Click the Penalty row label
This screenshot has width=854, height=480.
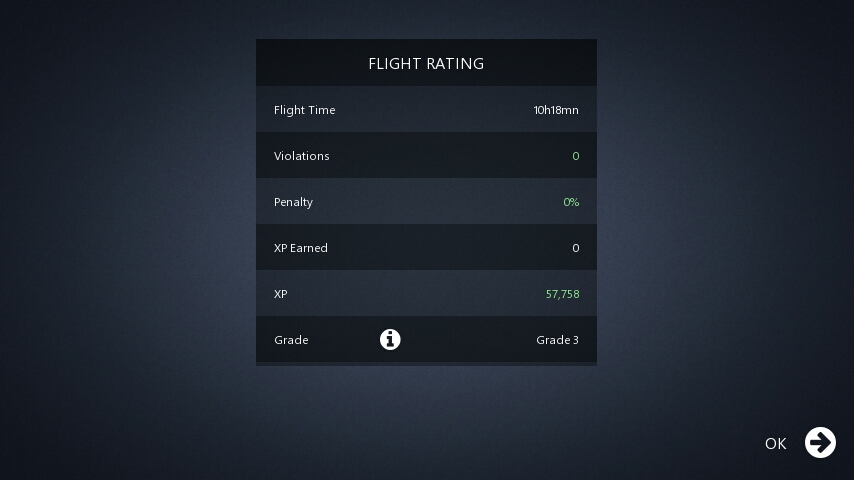(294, 202)
